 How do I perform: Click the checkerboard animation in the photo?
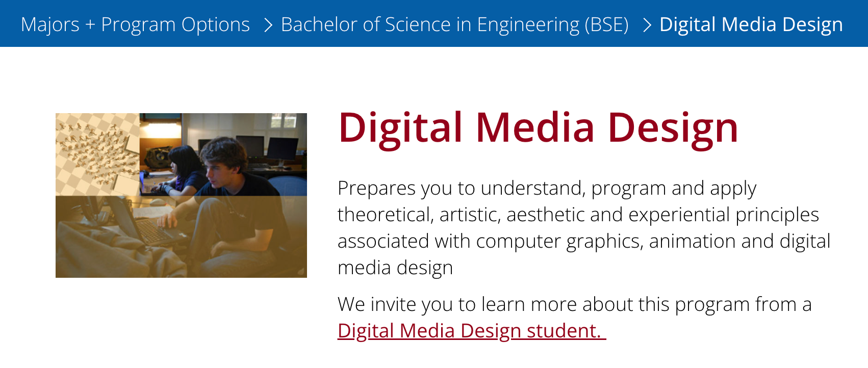94,148
